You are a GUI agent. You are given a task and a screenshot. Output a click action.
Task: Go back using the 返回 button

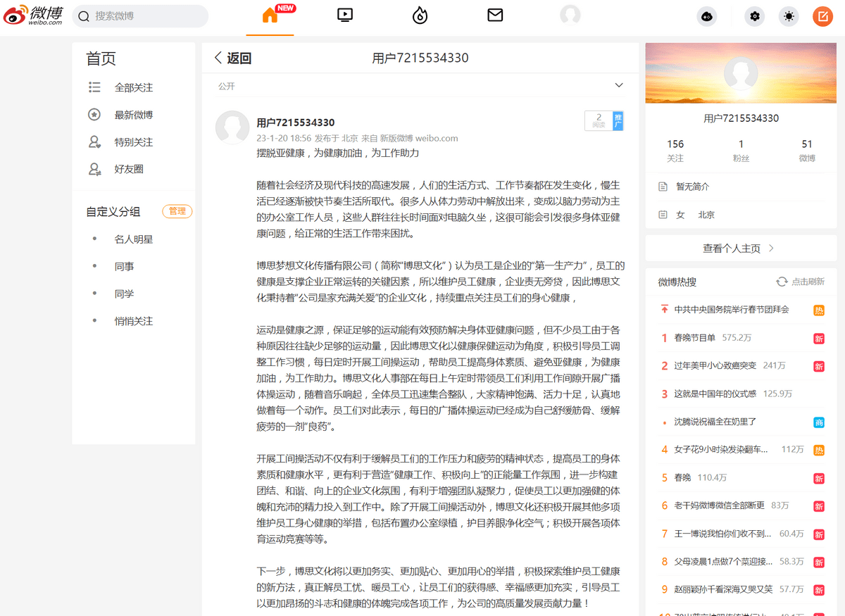[233, 58]
